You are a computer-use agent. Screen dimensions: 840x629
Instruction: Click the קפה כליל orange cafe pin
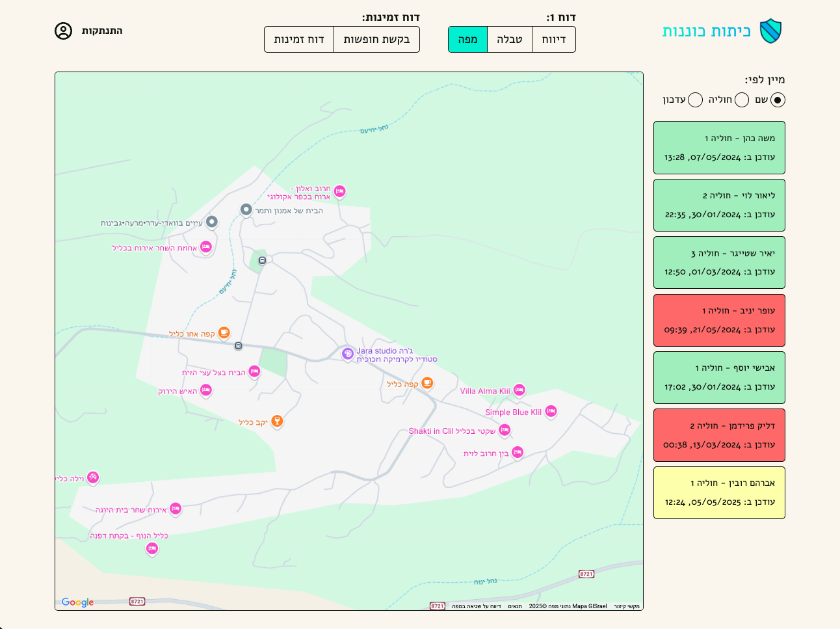(x=427, y=383)
